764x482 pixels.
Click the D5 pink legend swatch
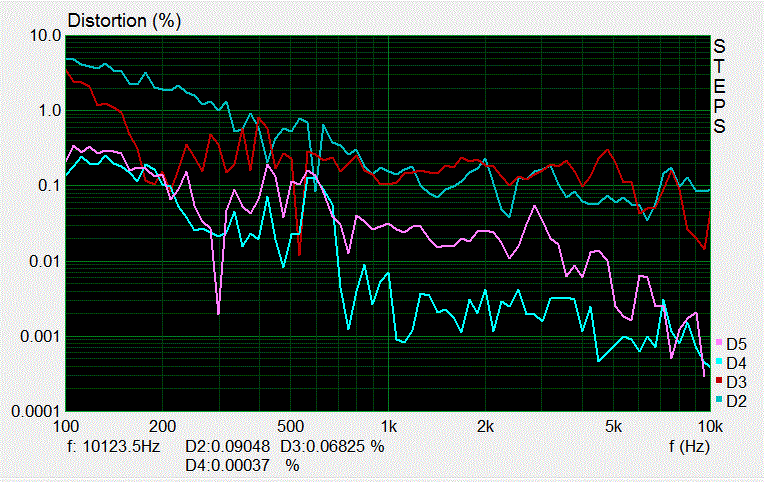coord(719,343)
